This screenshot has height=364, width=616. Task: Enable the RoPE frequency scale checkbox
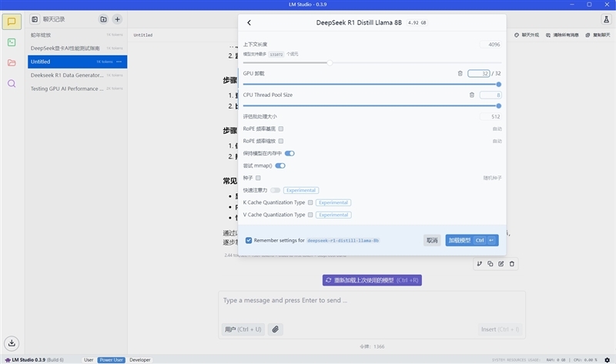click(281, 141)
